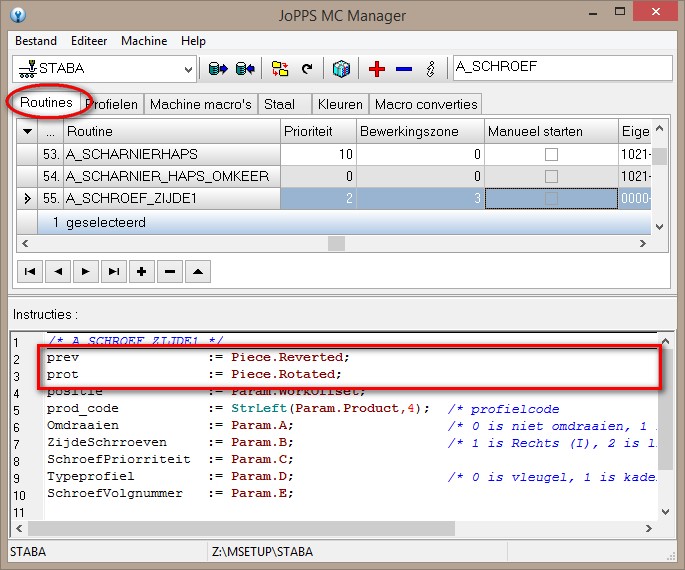The width and height of the screenshot is (685, 570).
Task: Go to previous record navigator button
Action: click(x=58, y=272)
